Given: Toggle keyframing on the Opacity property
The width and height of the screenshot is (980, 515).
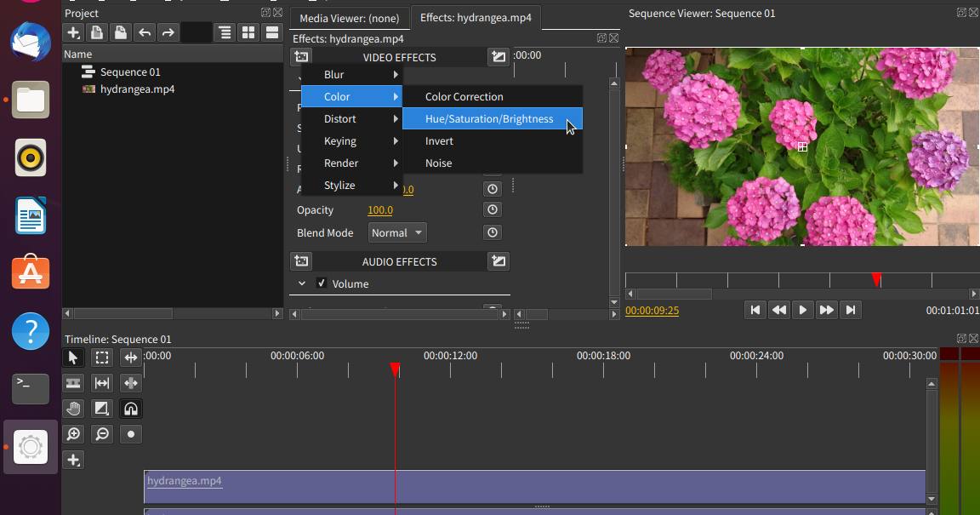Looking at the screenshot, I should tap(492, 209).
